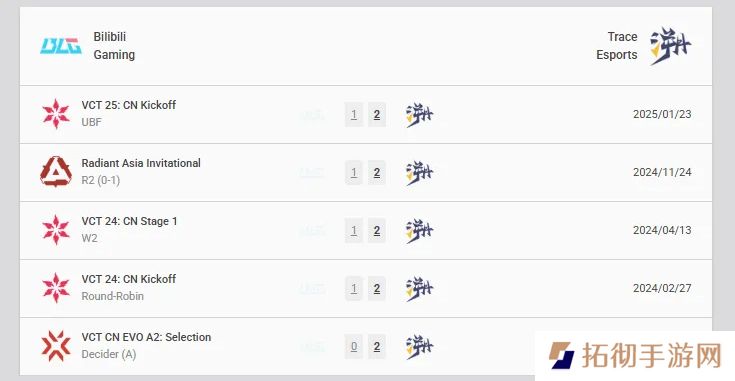Select score 2 in VCT 24: CN Stage 1 row

click(377, 231)
